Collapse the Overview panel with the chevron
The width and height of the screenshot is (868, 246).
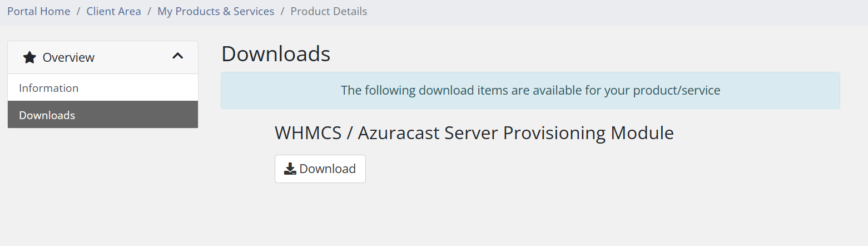(x=178, y=56)
